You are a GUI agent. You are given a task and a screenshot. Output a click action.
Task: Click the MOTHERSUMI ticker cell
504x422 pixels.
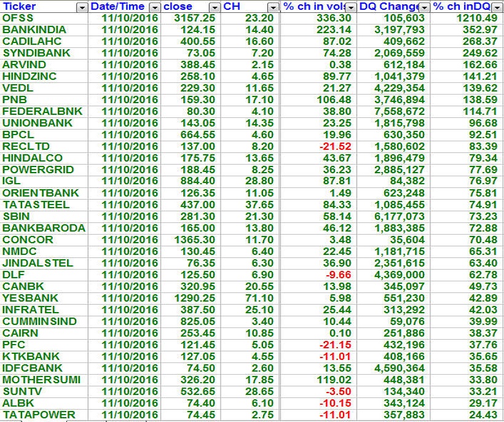tap(41, 380)
